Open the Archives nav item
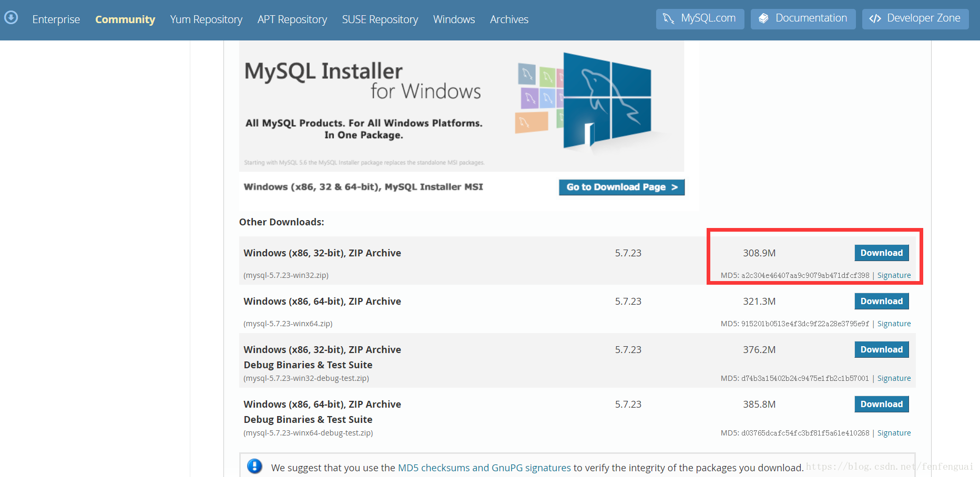The width and height of the screenshot is (980, 477). coord(509,19)
